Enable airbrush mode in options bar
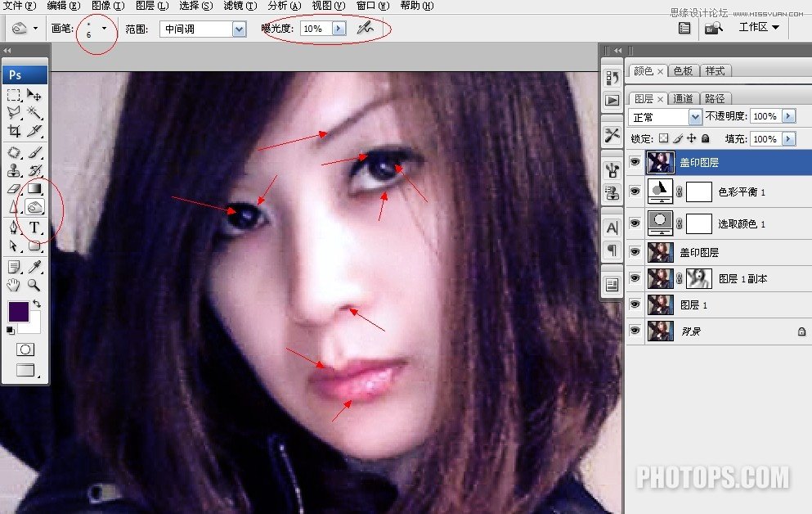 click(365, 28)
